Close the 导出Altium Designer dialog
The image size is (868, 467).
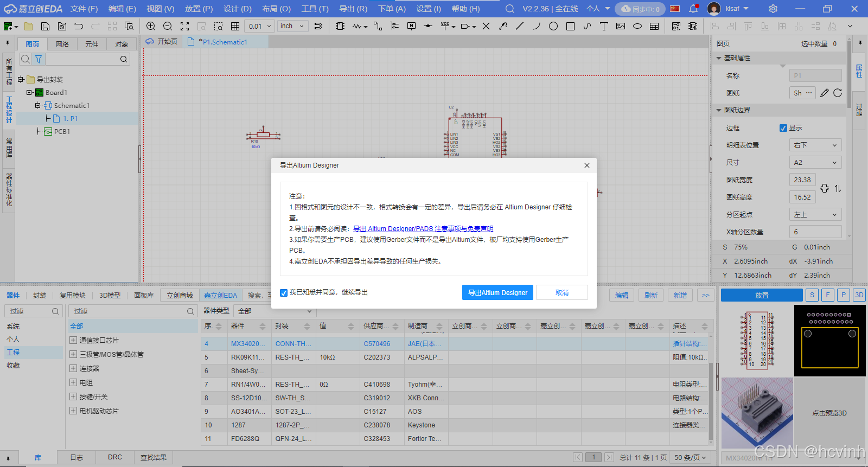coord(586,165)
